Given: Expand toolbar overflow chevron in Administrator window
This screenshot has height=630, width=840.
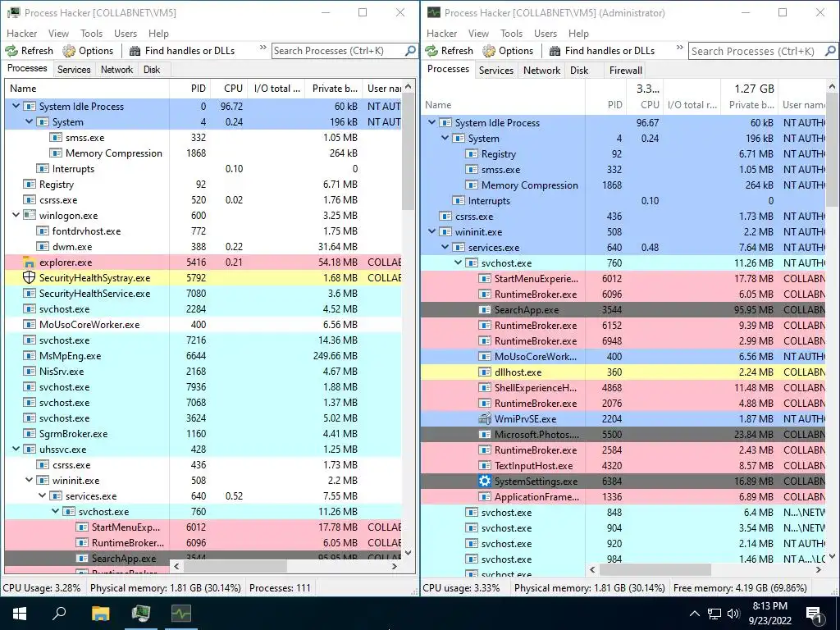Looking at the screenshot, I should (680, 48).
